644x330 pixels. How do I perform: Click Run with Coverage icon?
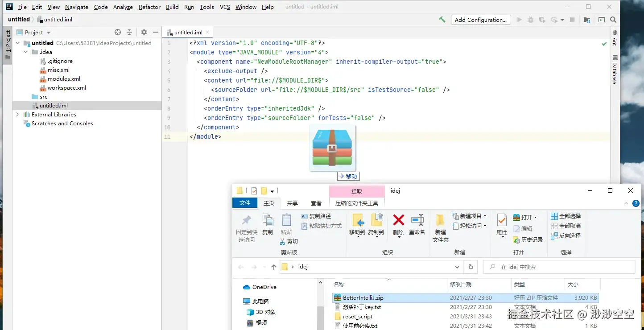coord(542,20)
